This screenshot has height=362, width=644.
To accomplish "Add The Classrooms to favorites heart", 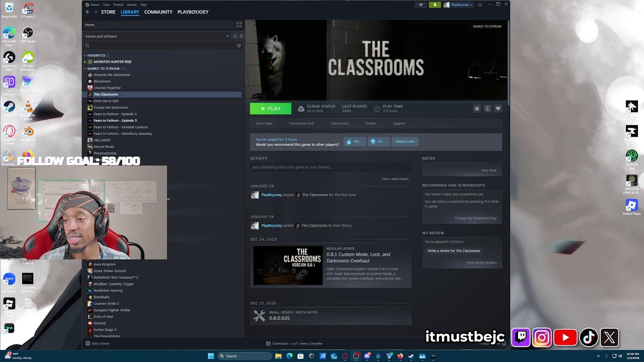I will coord(498,109).
